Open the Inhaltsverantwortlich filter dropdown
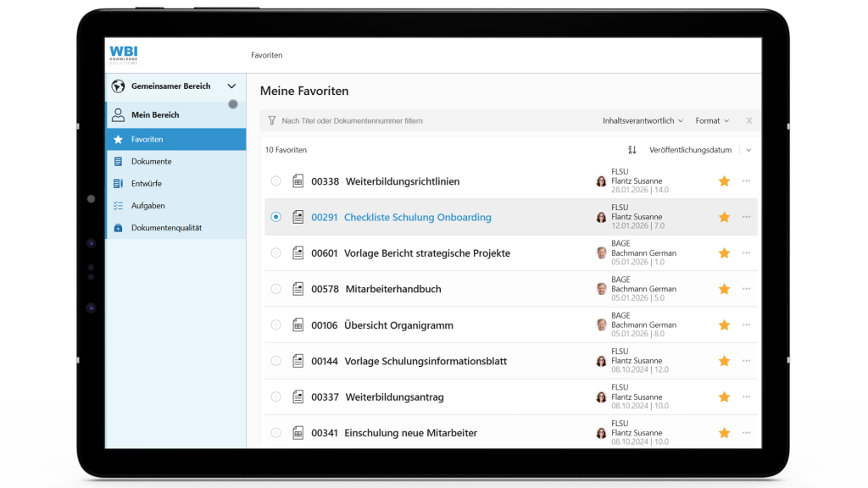868x488 pixels. [x=643, y=121]
